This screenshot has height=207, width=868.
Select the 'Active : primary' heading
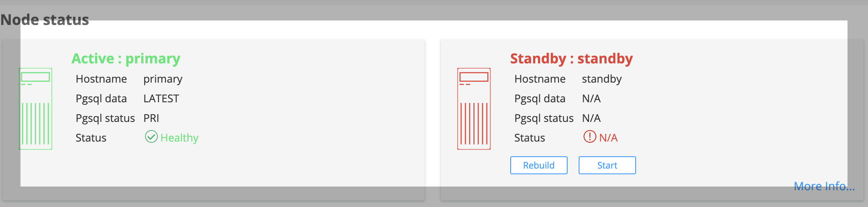point(126,59)
